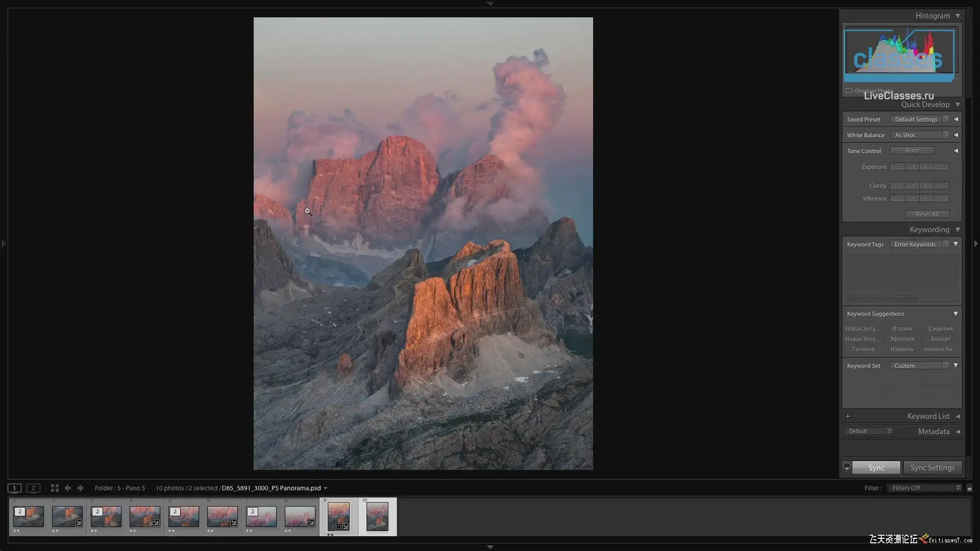980x551 pixels.
Task: Switch to the second monitor display button
Action: tap(33, 488)
